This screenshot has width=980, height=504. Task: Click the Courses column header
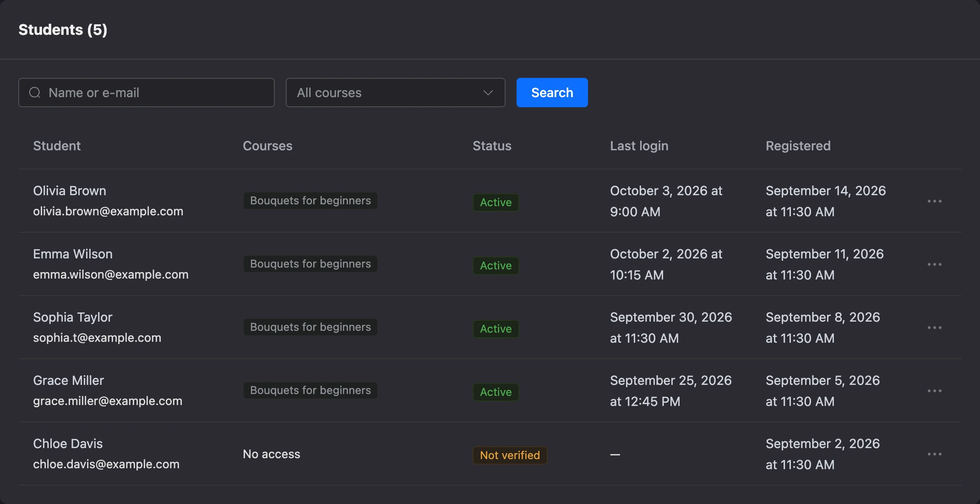[x=267, y=146]
